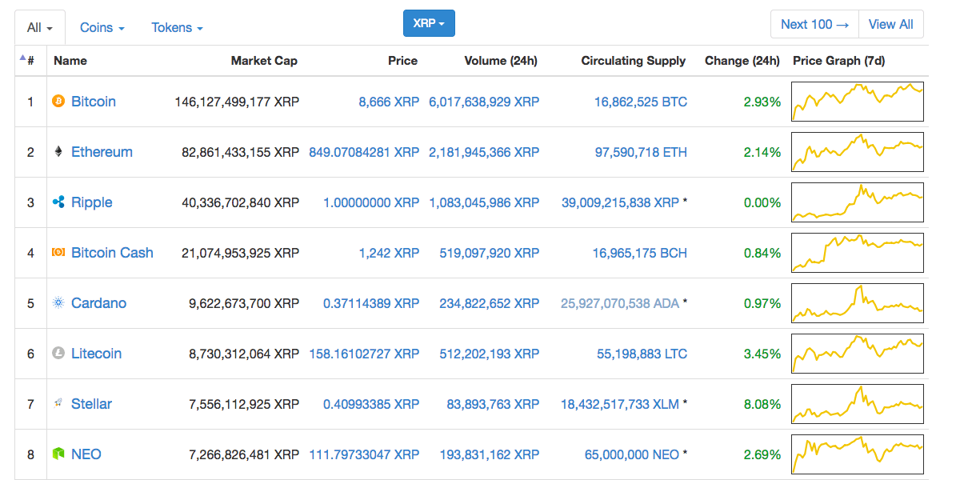Click Ethereum price 849.07084281 XRP
Screen dimensions: 980x480
pyautogui.click(x=364, y=152)
